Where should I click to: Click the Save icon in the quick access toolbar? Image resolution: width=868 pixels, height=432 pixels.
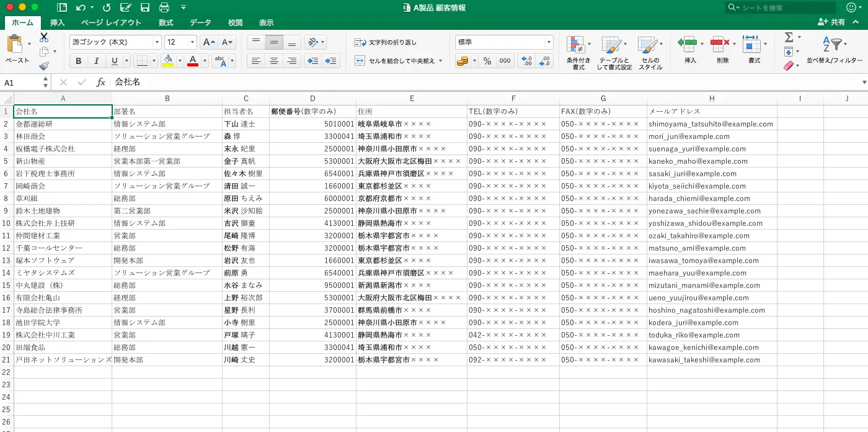(144, 7)
